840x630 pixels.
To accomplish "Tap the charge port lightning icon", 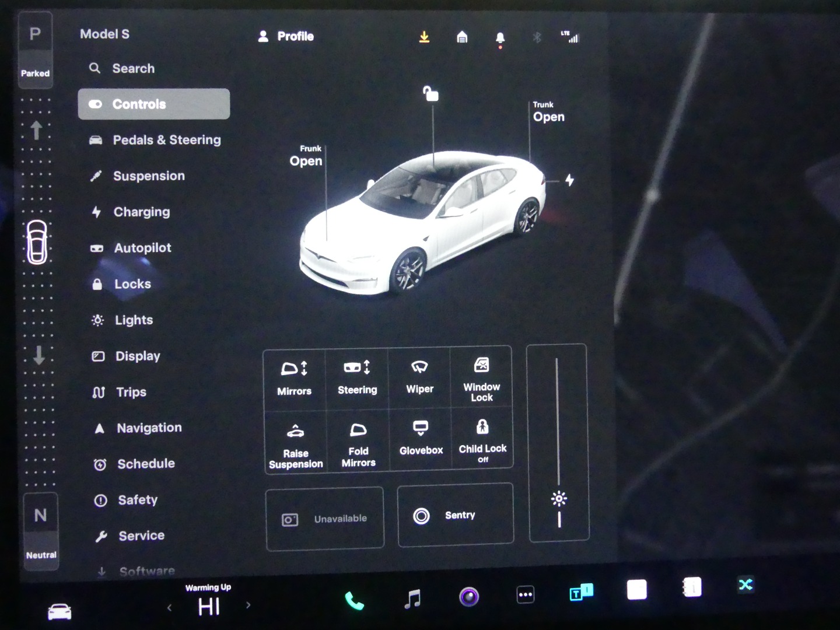I will [569, 180].
